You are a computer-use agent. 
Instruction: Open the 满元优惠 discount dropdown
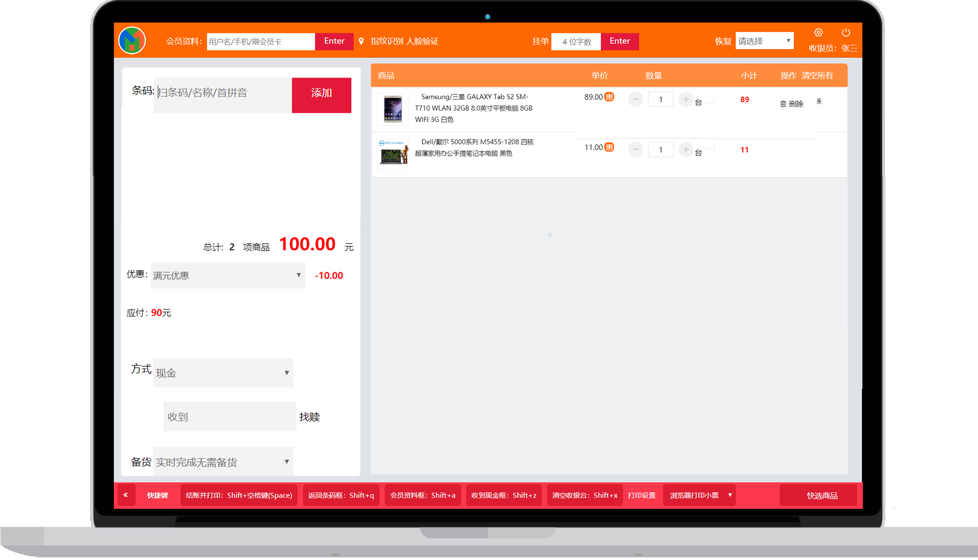228,275
